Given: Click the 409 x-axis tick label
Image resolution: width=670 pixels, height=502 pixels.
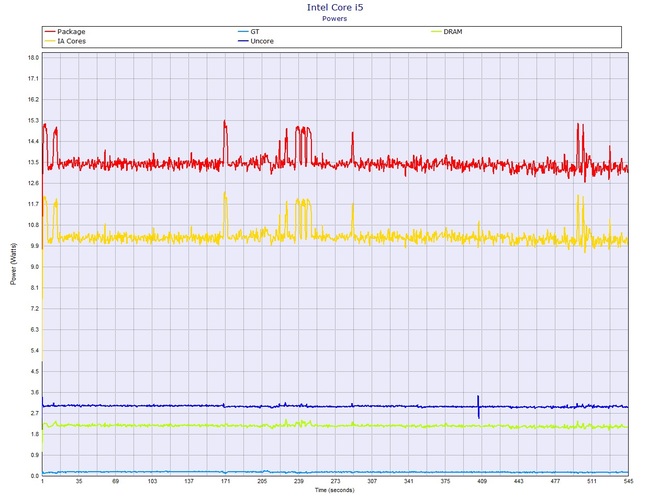Looking at the screenshot, I should pyautogui.click(x=482, y=481).
